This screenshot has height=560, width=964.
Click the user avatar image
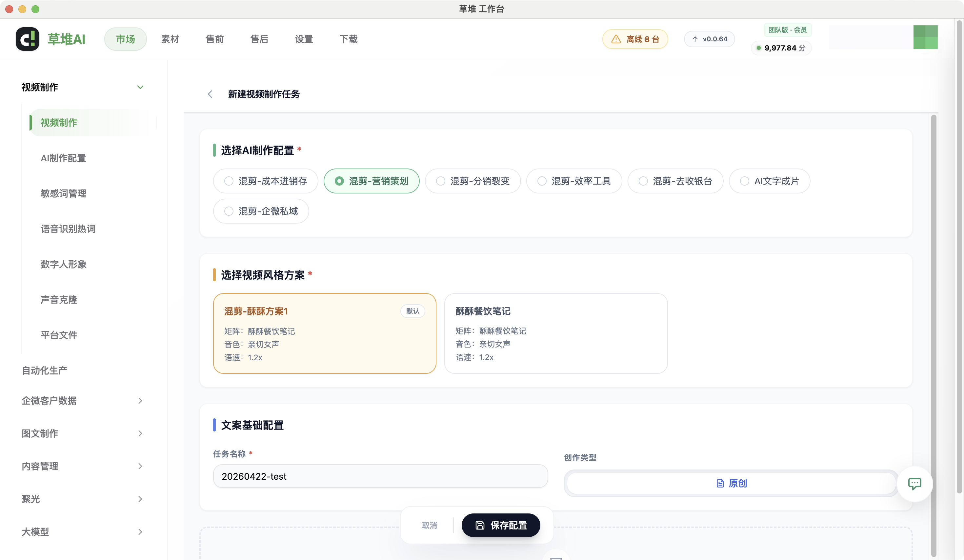click(925, 37)
